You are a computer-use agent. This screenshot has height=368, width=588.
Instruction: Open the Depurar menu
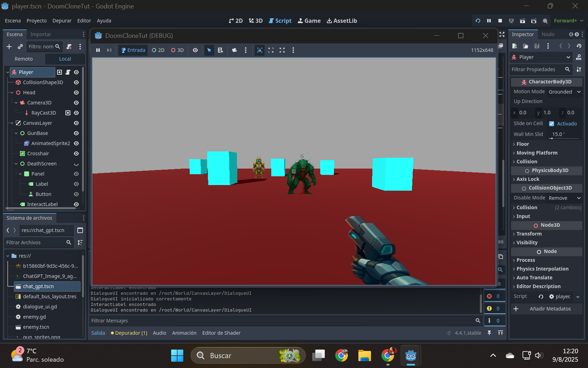pyautogui.click(x=62, y=21)
